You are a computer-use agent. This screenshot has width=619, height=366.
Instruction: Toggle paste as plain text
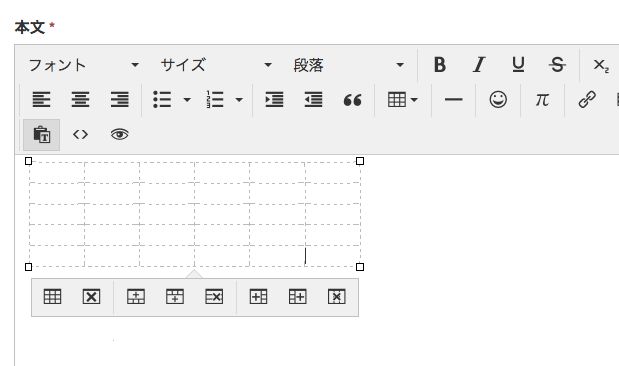41,135
